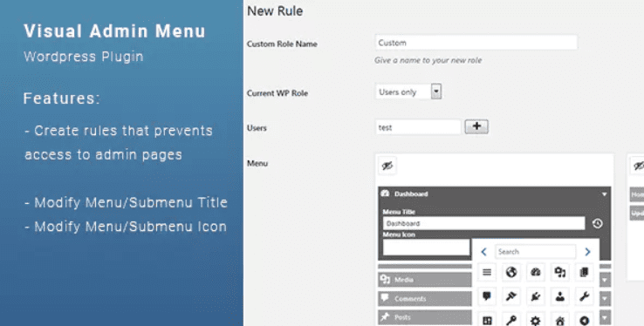Expand the Media menu item arrow
This screenshot has height=326, width=644.
coord(605,280)
